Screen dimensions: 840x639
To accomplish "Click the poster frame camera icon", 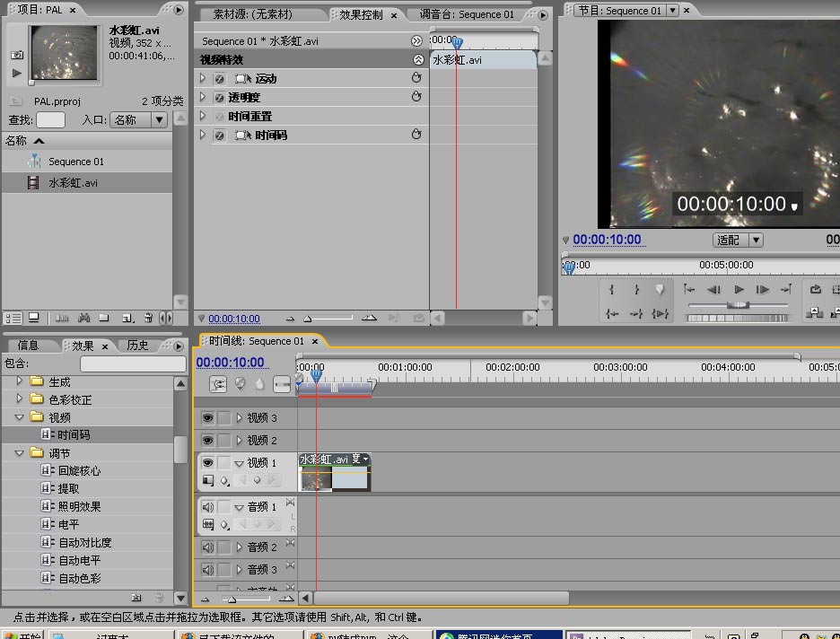I will pos(17,55).
